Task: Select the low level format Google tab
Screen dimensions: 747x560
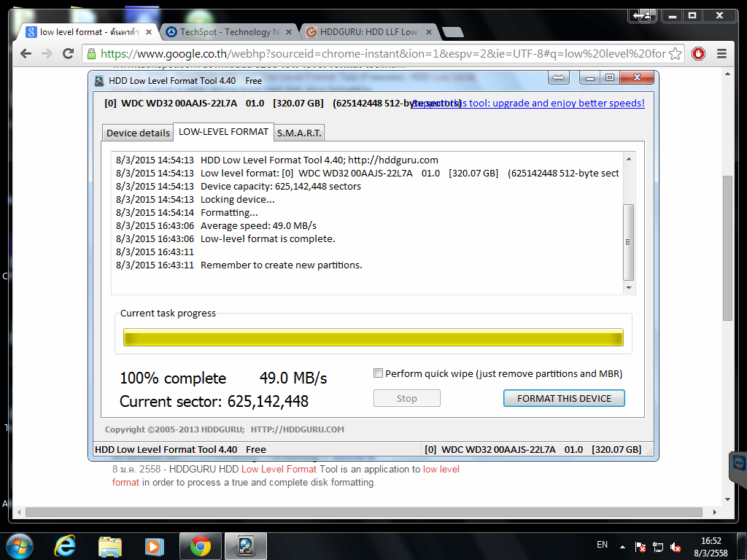Action: [x=89, y=32]
